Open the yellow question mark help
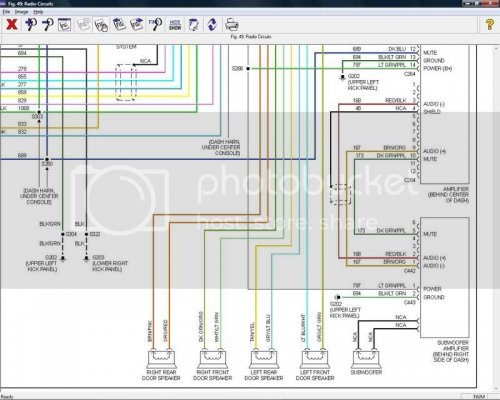 489,24
